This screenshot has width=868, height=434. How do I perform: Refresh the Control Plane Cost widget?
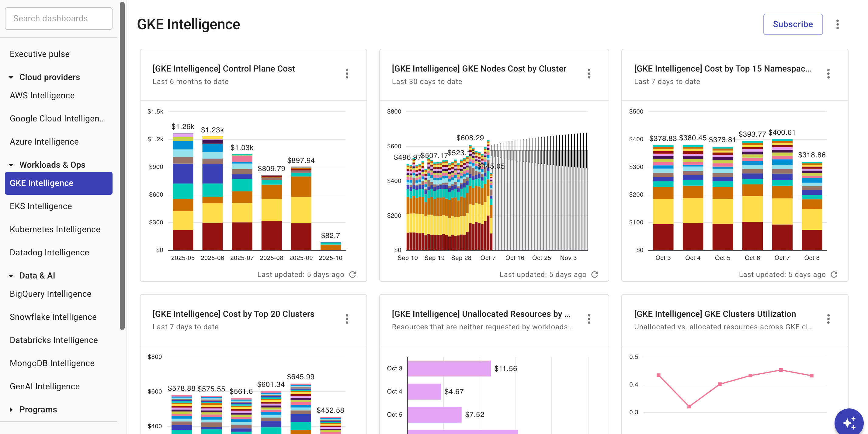[352, 275]
